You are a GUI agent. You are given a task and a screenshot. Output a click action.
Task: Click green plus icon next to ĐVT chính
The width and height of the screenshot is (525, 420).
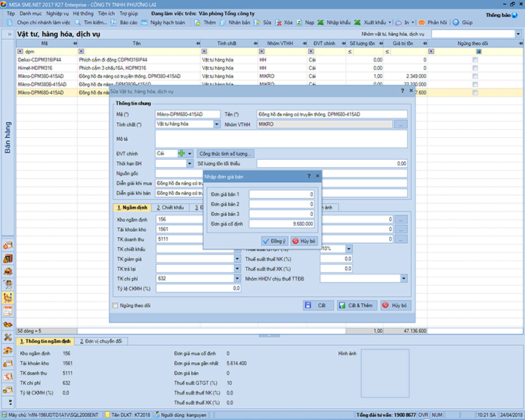[x=181, y=154]
